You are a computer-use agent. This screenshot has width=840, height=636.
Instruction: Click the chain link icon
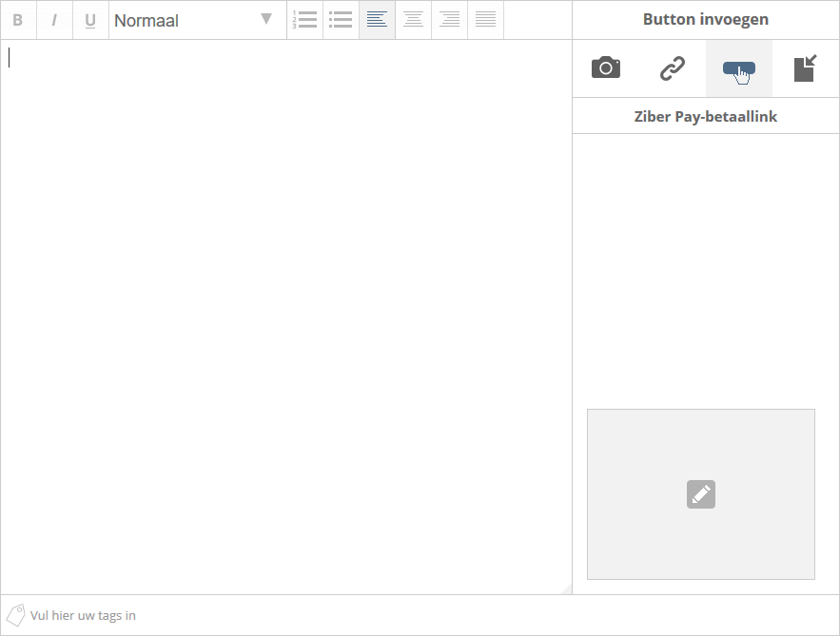click(x=673, y=68)
